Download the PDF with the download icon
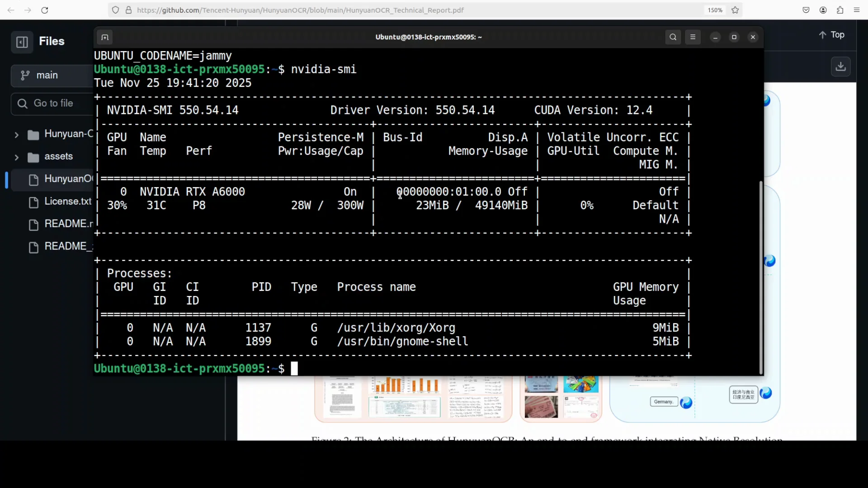The height and width of the screenshot is (488, 868). pos(840,66)
